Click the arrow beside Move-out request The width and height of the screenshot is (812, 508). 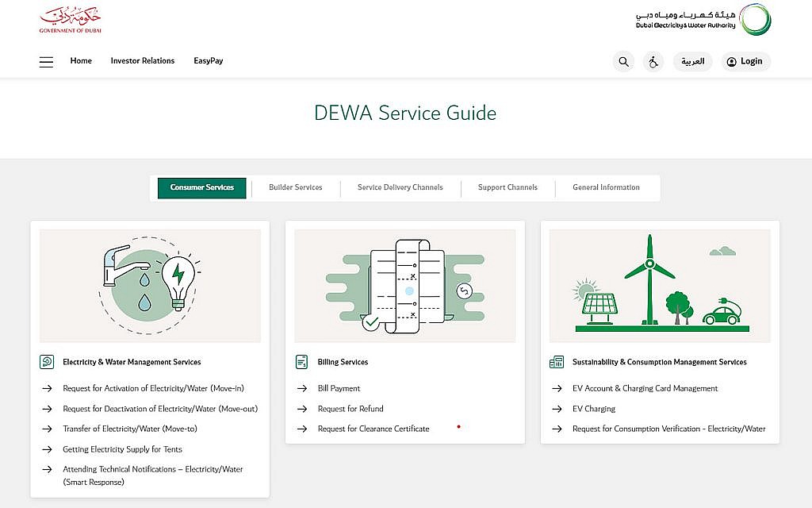[47, 409]
